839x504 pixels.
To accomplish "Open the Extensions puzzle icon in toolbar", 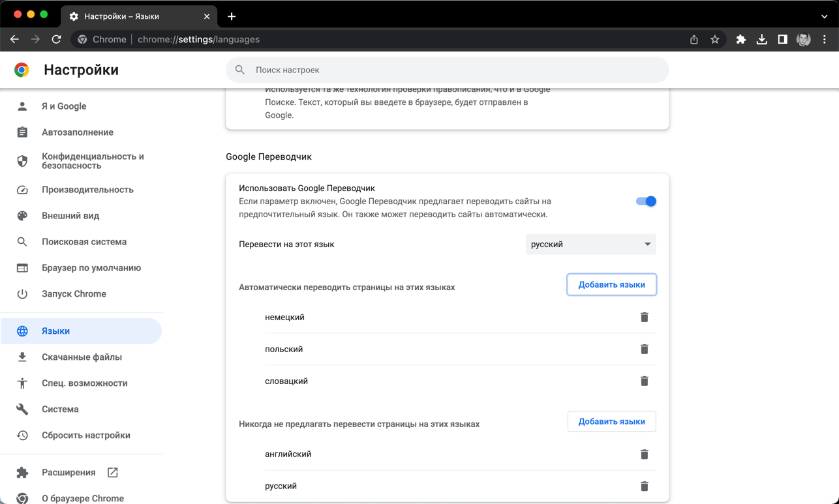I will coord(740,40).
